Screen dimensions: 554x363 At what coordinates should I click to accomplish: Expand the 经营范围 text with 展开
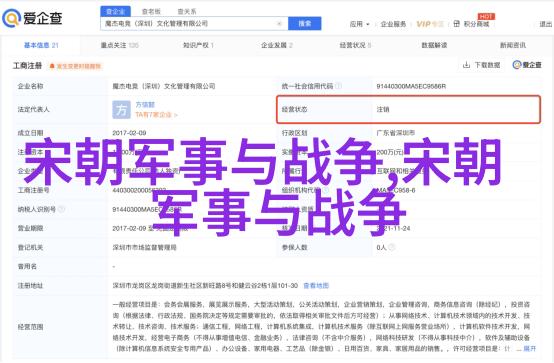point(529,349)
